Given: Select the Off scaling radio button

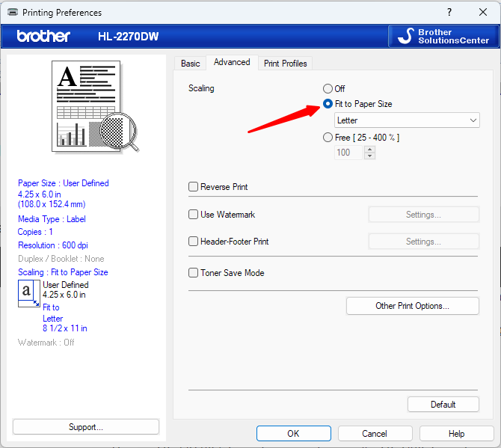Looking at the screenshot, I should (x=328, y=88).
